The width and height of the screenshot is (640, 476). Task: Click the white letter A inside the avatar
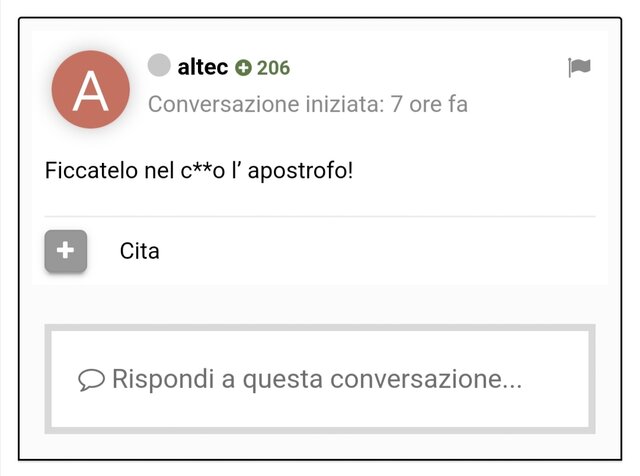pyautogui.click(x=91, y=91)
